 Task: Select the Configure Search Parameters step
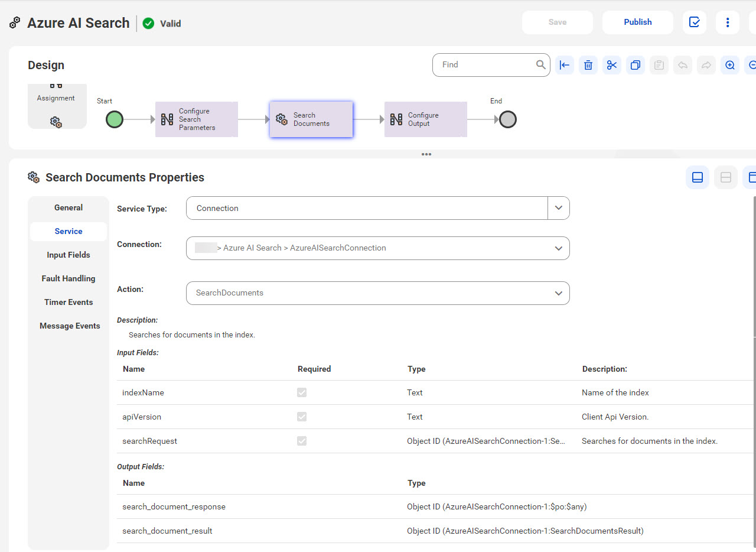[197, 119]
